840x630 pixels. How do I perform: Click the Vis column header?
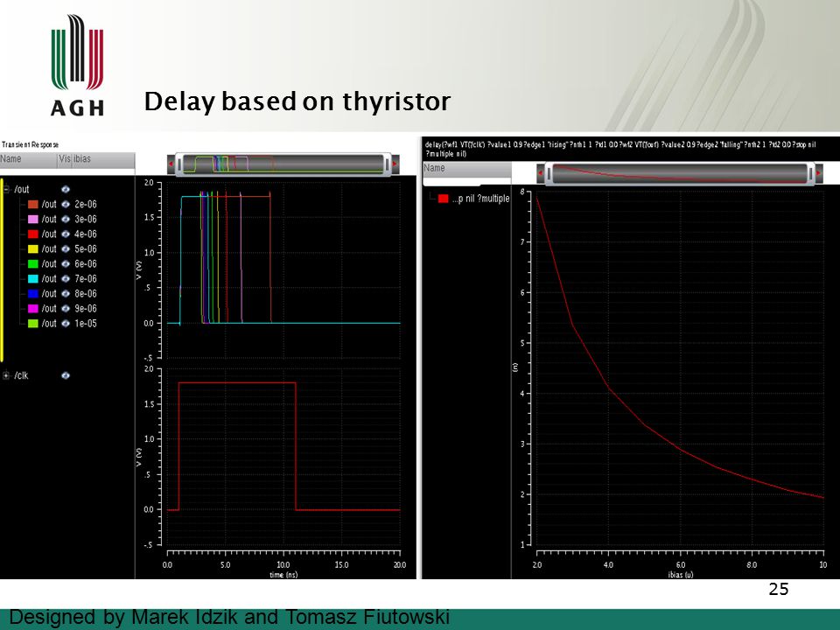65,159
